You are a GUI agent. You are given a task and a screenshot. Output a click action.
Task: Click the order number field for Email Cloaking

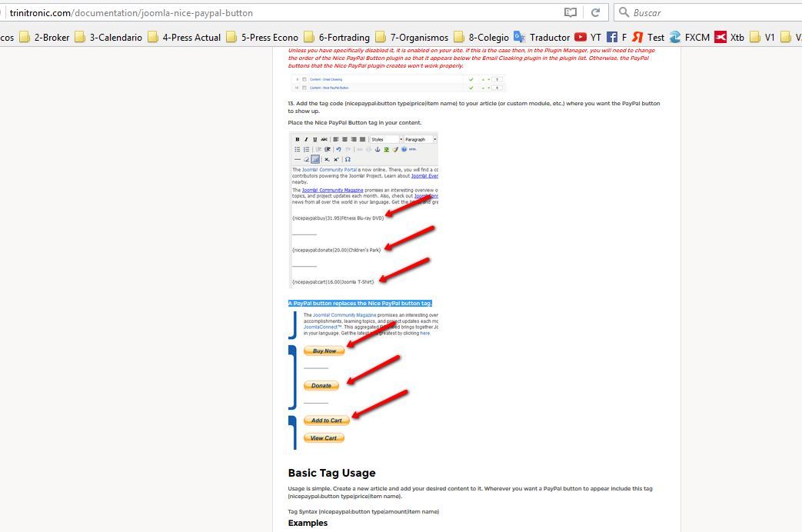(x=498, y=79)
